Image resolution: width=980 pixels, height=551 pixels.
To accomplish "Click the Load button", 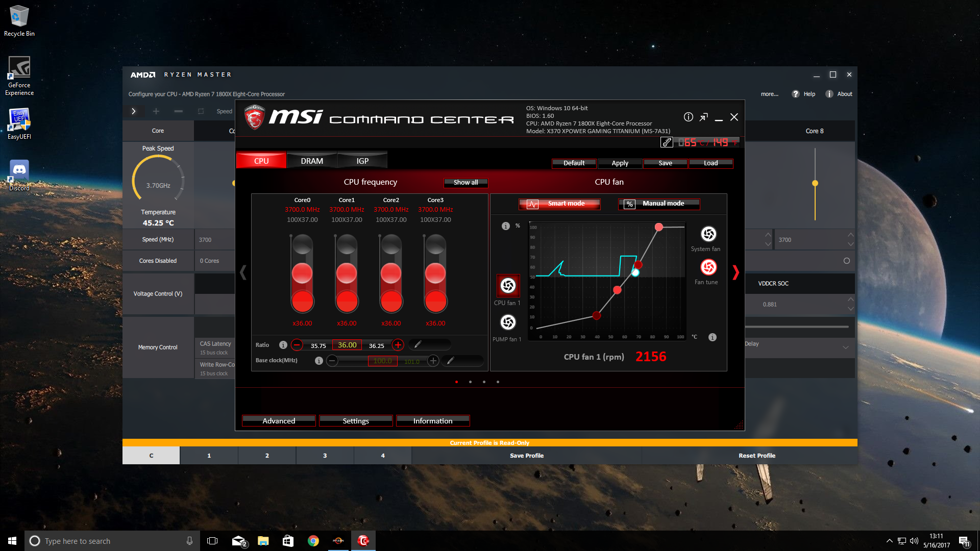I will 711,163.
